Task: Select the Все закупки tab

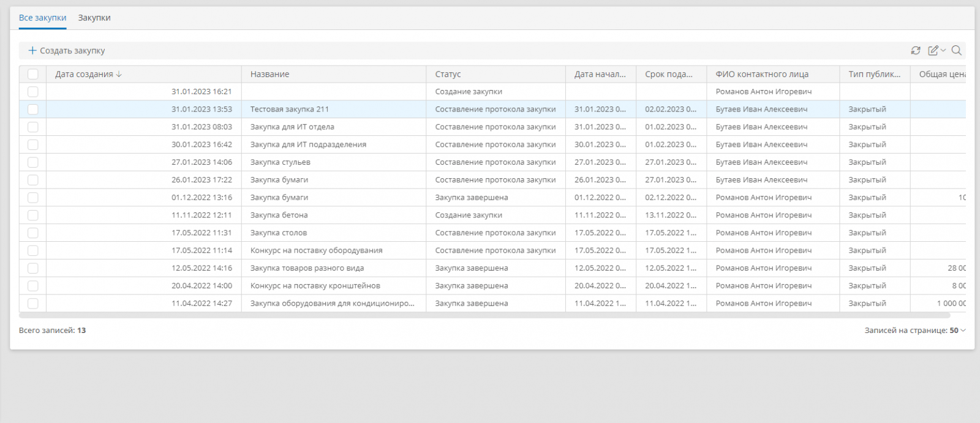Action: pos(42,18)
